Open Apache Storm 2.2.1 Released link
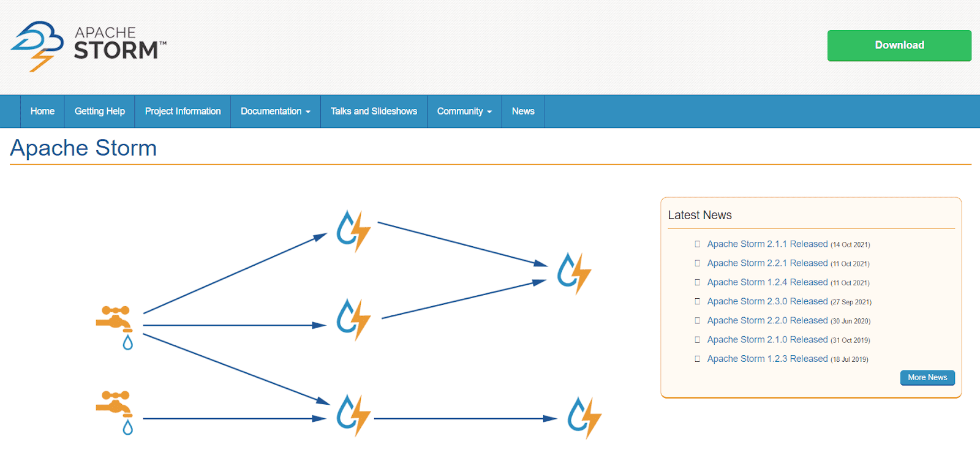The width and height of the screenshot is (980, 458). [767, 263]
